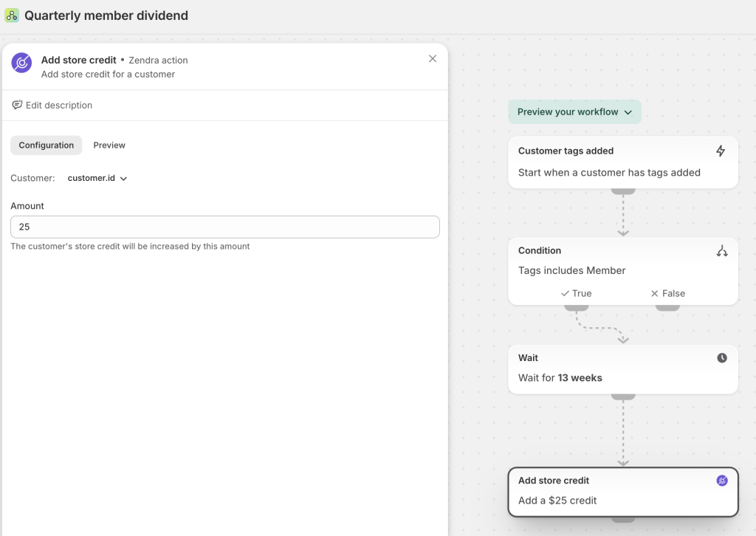Viewport: 756px width, 536px height.
Task: Click the text 'Tags includes Member'
Action: click(572, 270)
